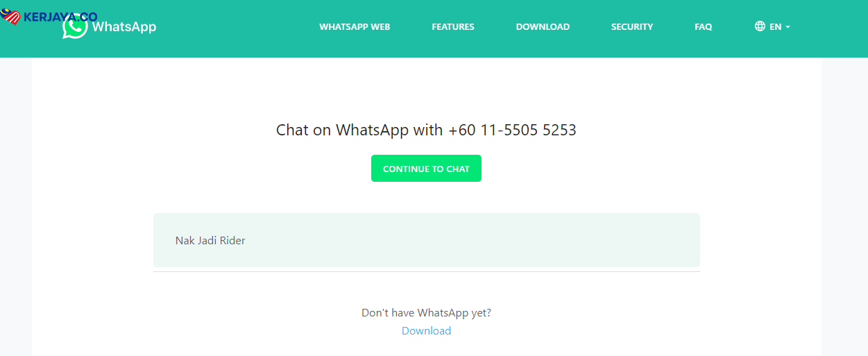868x356 pixels.
Task: Open the Features menu item
Action: [x=453, y=27]
